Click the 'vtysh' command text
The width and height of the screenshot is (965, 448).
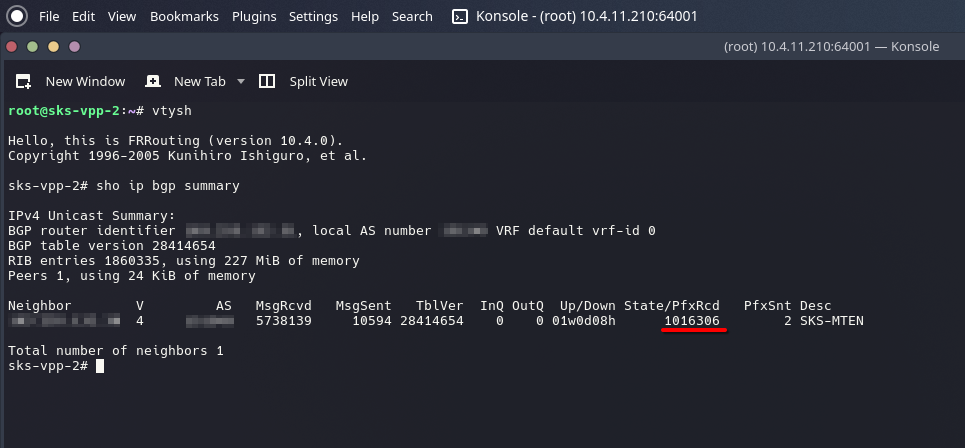pyautogui.click(x=172, y=111)
